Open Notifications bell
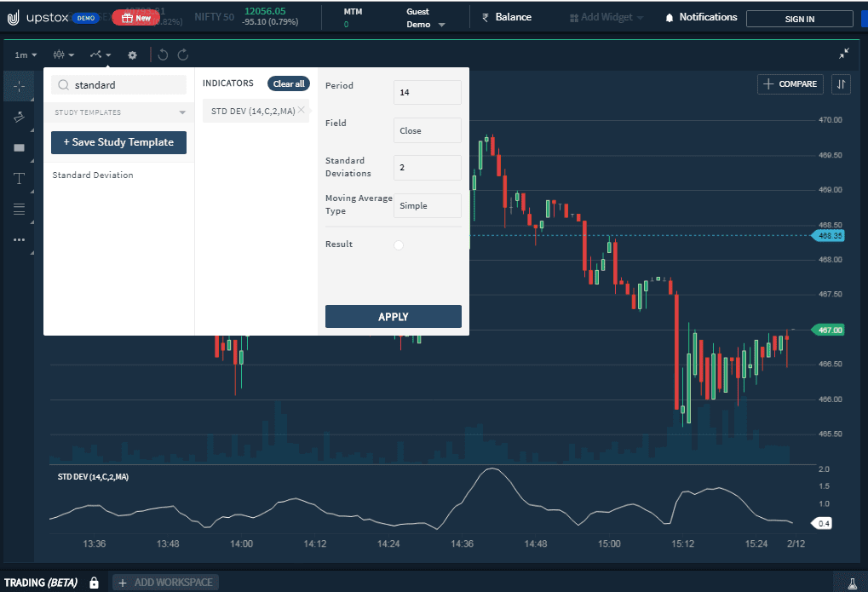868x592 pixels. [701, 17]
